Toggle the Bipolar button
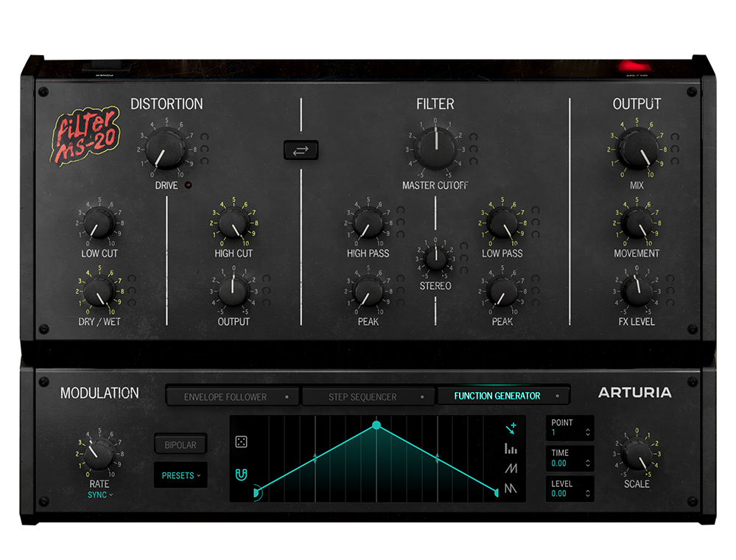The height and width of the screenshot is (560, 736). pyautogui.click(x=181, y=444)
